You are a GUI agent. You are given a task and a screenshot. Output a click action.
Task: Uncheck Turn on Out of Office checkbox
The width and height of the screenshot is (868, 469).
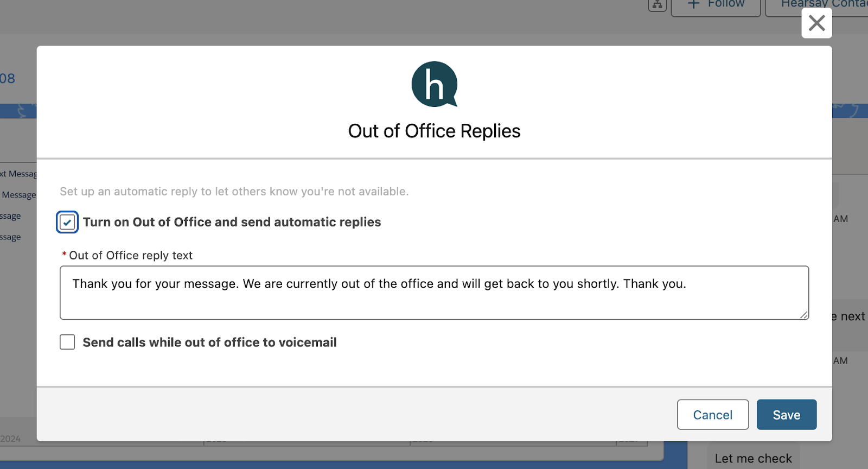coord(67,222)
